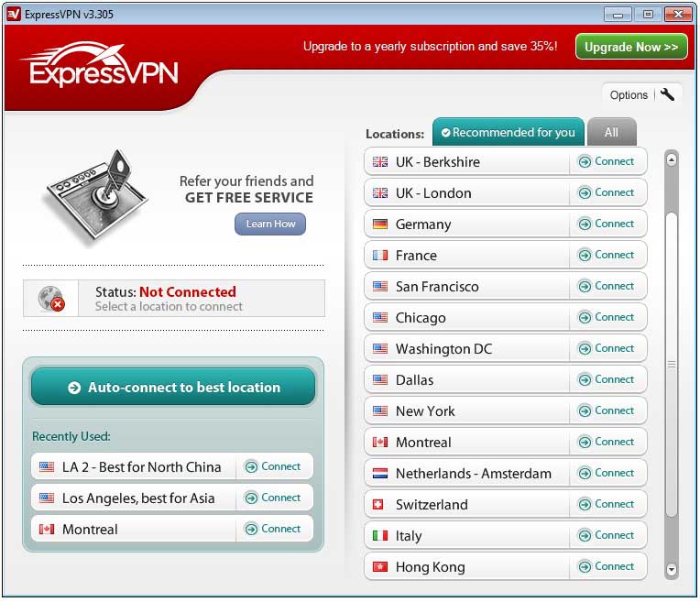Select the New York location row
This screenshot has width=700, height=602.
pyautogui.click(x=467, y=411)
